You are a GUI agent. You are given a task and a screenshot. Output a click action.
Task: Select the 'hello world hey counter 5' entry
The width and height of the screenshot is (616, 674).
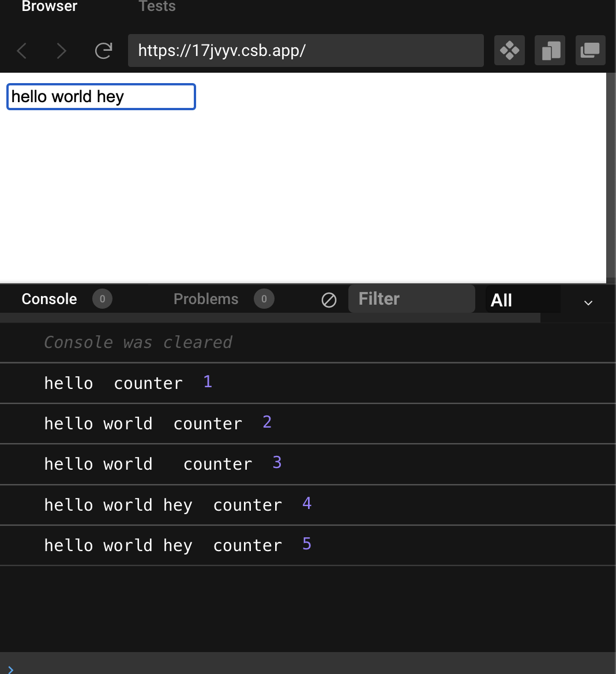(x=307, y=545)
